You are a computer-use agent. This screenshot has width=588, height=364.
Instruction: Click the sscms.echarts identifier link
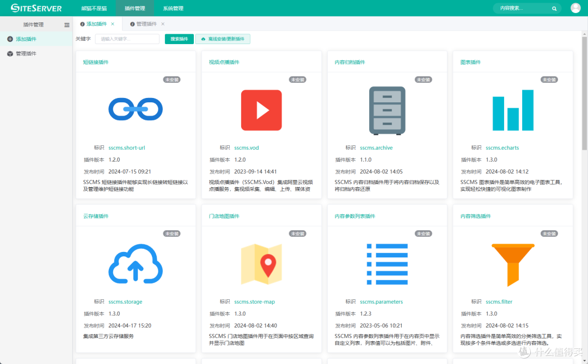click(502, 147)
